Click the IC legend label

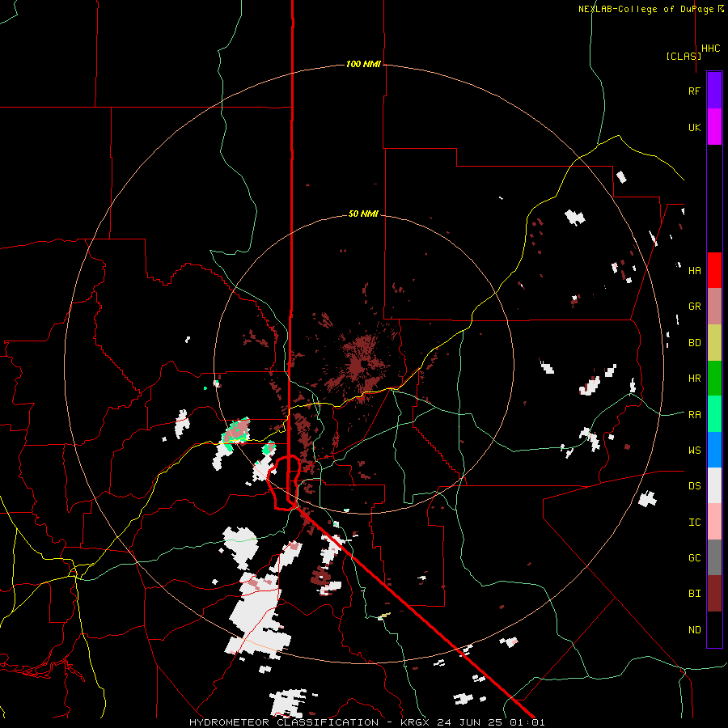point(694,523)
